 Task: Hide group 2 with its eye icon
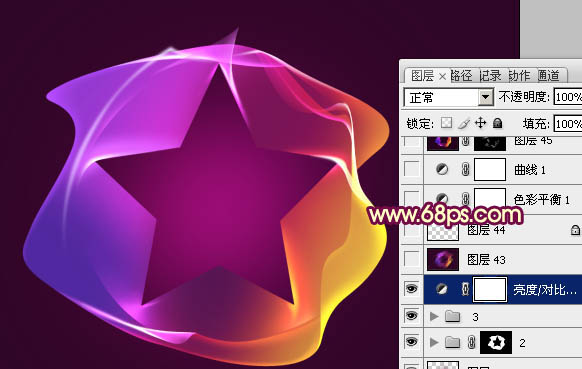tap(411, 342)
